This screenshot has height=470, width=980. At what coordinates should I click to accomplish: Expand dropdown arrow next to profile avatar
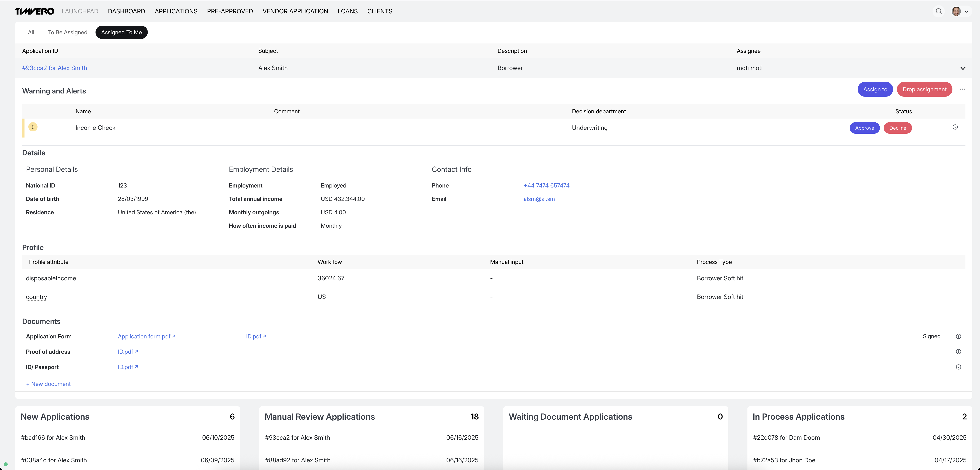966,12
